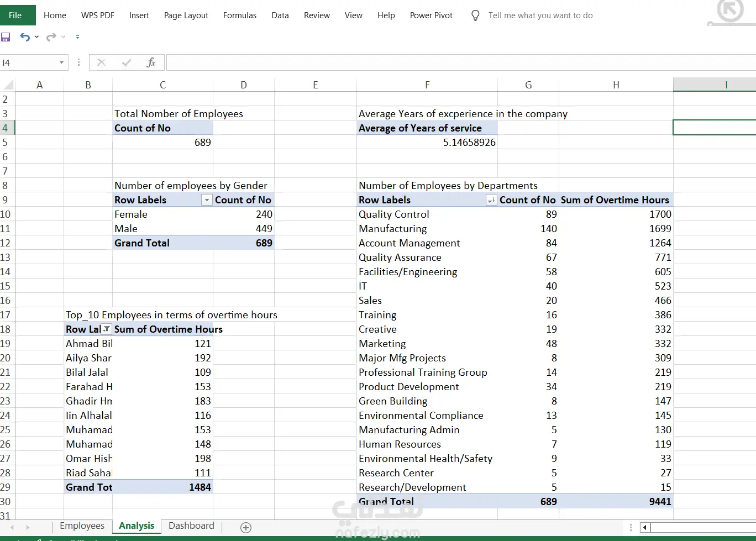Expand the Name Box dropdown

pos(61,62)
